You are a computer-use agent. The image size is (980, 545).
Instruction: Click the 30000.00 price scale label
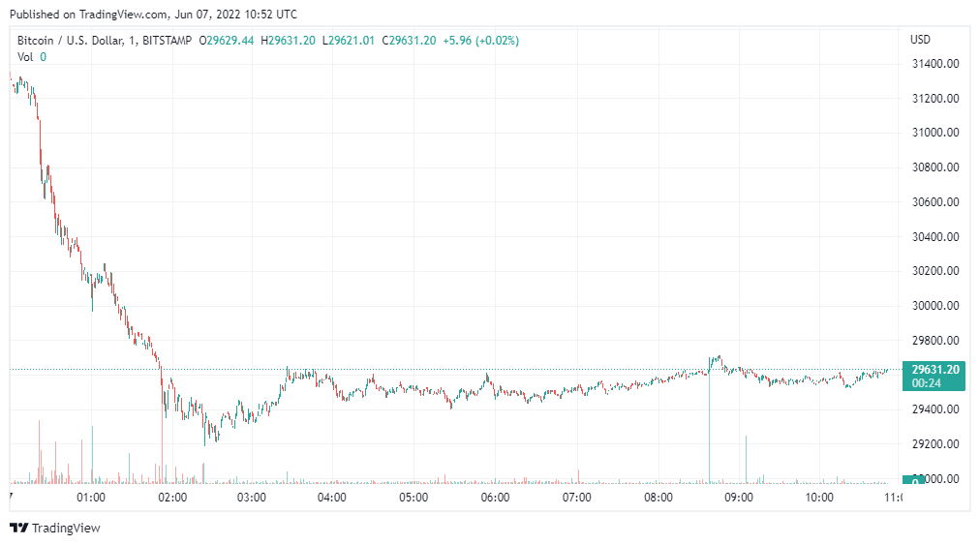pos(934,306)
